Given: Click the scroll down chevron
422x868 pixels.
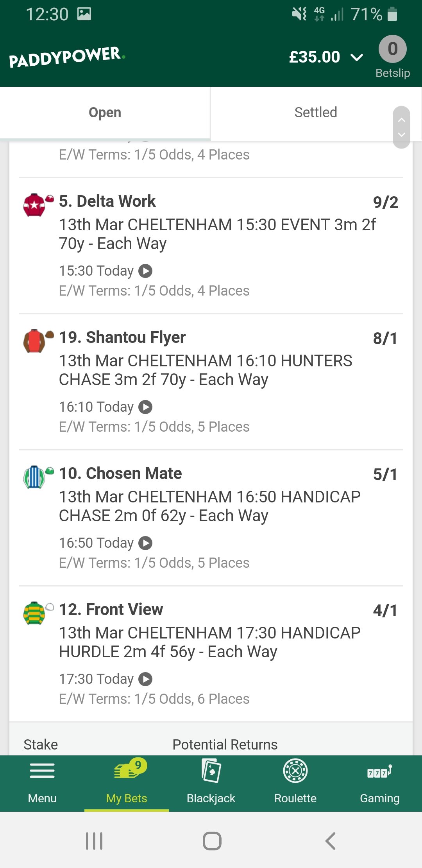Looking at the screenshot, I should pos(401,135).
